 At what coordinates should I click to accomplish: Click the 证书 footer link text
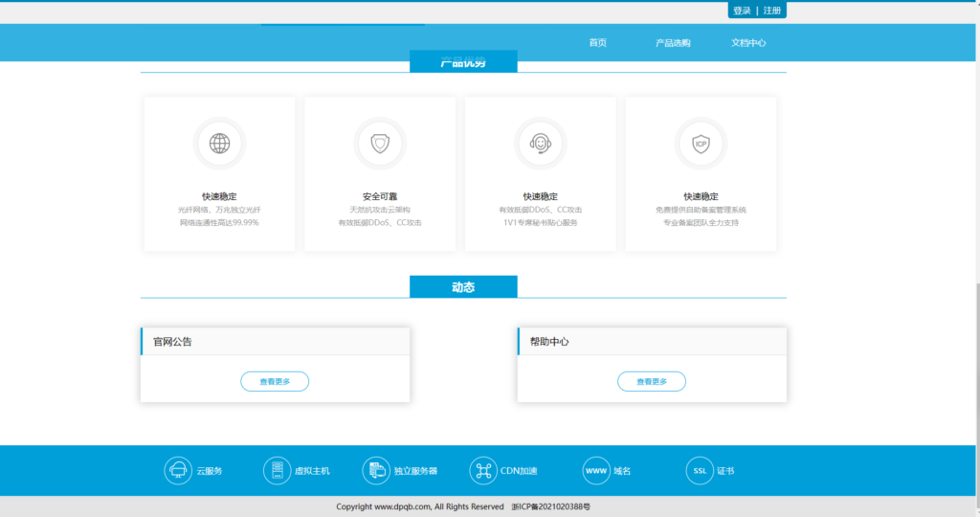pyautogui.click(x=725, y=471)
